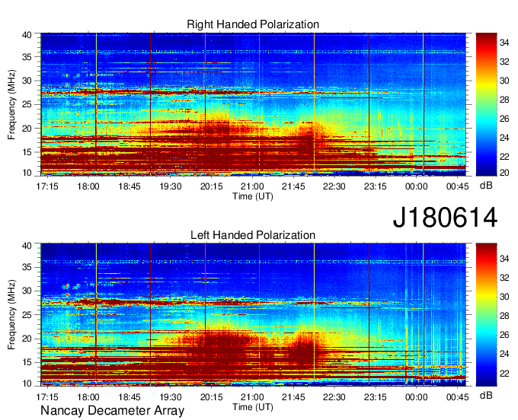Click the "00:00" time tick on the Right Handed plot
This screenshot has height=420, width=518.
tap(416, 186)
